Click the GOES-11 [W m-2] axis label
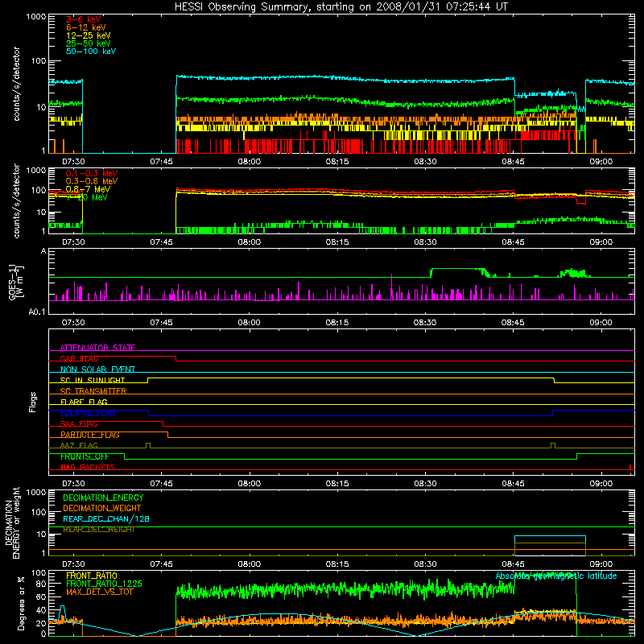The height and width of the screenshot is (644, 644). click(x=15, y=282)
